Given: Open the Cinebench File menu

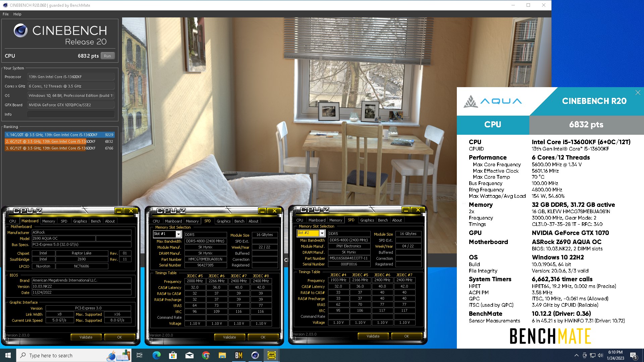Looking at the screenshot, I should click(6, 14).
